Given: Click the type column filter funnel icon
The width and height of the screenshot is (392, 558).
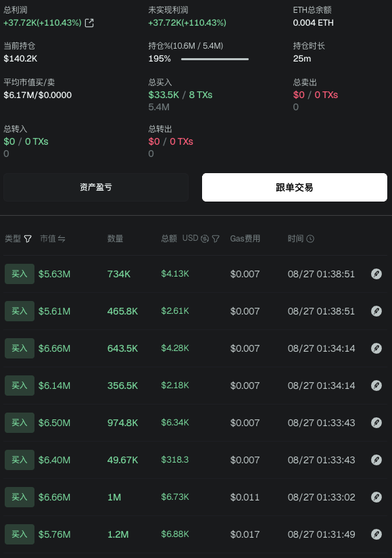Looking at the screenshot, I should (x=28, y=239).
